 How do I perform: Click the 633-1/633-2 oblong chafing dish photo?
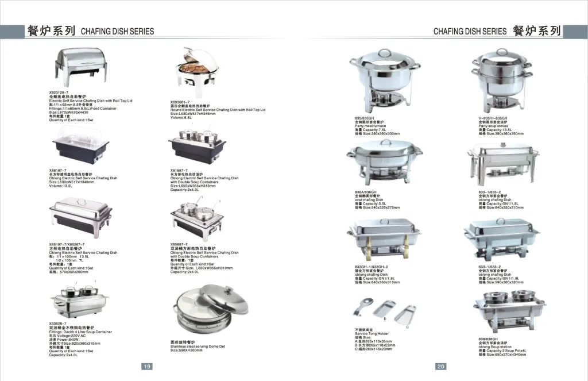coord(500,237)
